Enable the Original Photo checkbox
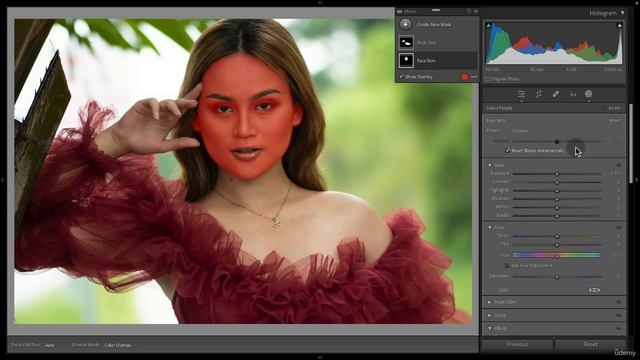Viewport: 640px width, 360px height. coord(487,79)
